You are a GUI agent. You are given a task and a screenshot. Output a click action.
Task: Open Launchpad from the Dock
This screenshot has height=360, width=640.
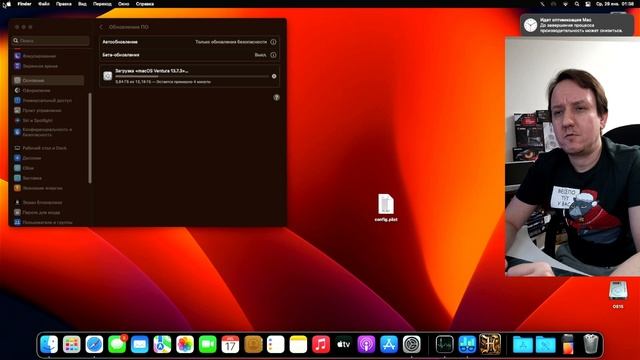(x=71, y=344)
